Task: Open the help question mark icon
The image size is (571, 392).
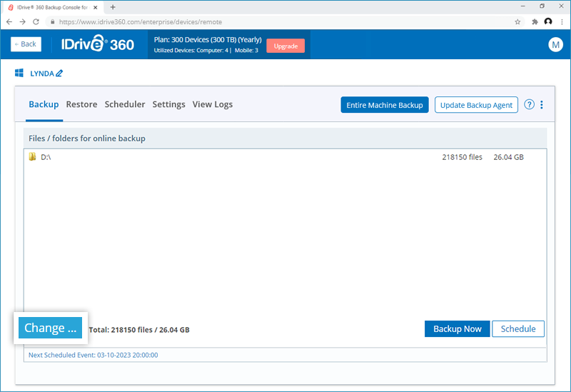Action: pyautogui.click(x=529, y=104)
